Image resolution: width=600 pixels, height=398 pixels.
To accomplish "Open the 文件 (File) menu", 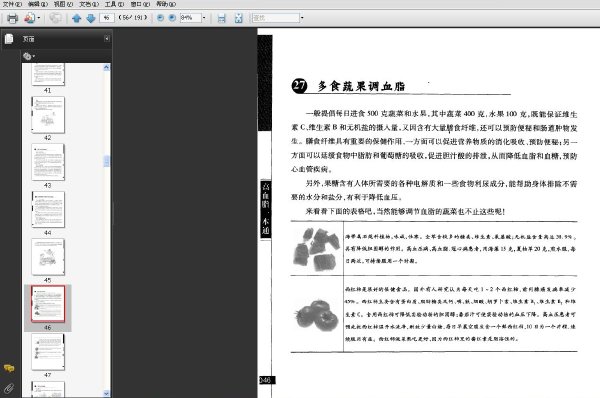I will 13,4.
